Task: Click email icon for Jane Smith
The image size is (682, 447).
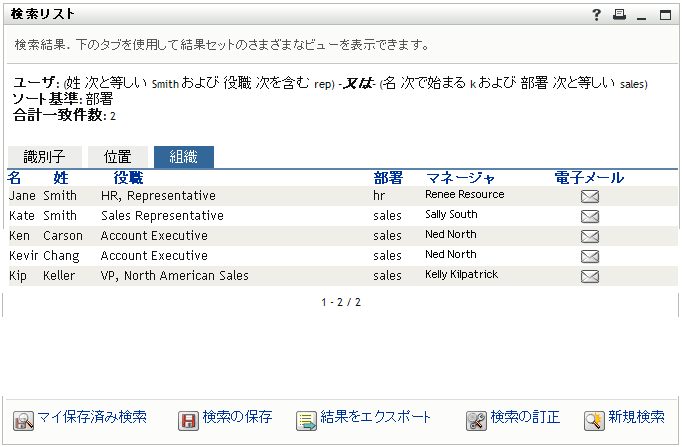Action: coord(590,196)
